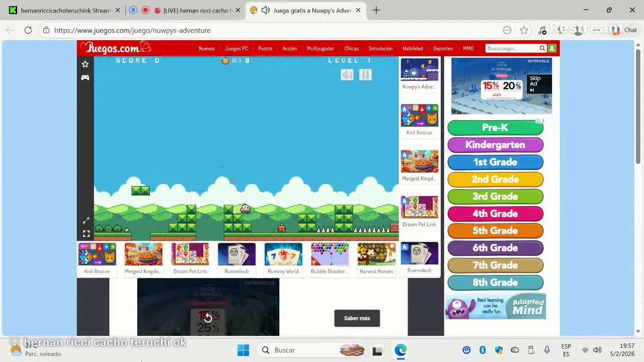Viewport: 644px width, 362px height.
Task: Open the Juegos PC menu
Action: (x=236, y=48)
